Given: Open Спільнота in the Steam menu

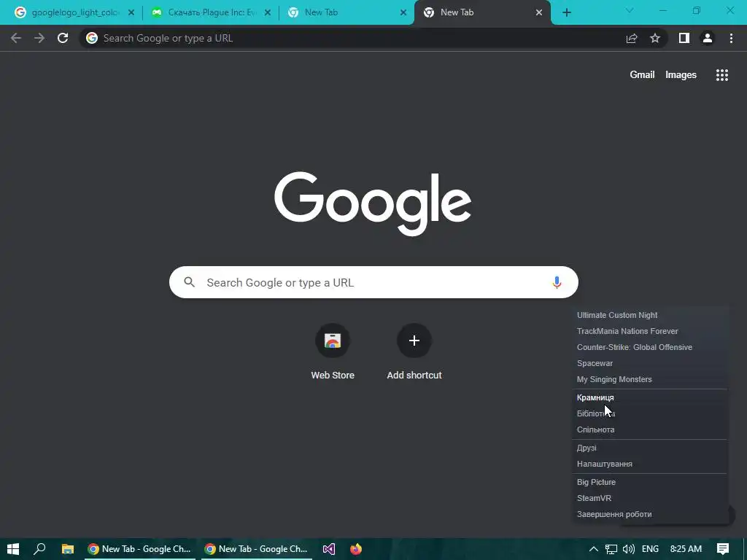Looking at the screenshot, I should coord(650,429).
